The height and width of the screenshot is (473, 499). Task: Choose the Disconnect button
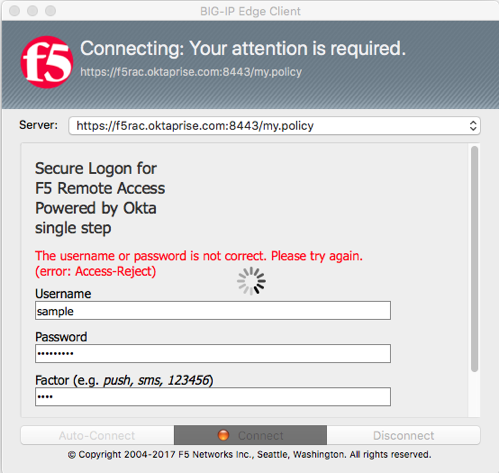(x=403, y=435)
